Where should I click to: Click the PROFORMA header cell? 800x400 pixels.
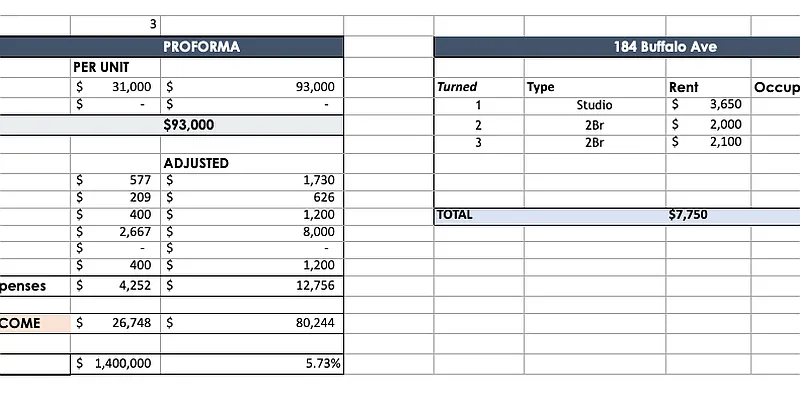click(201, 47)
